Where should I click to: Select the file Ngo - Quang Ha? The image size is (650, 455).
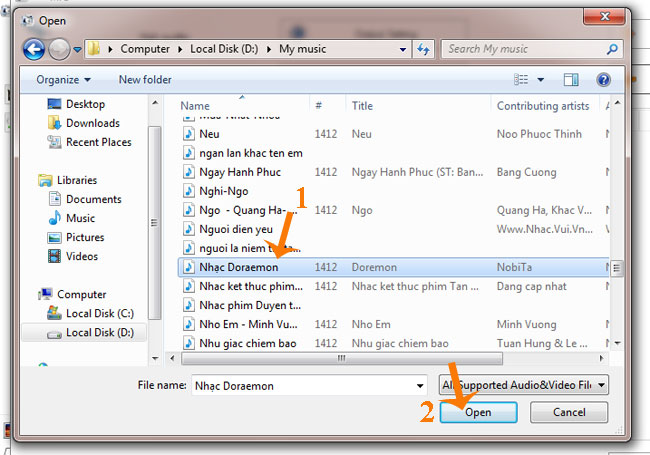(x=248, y=210)
